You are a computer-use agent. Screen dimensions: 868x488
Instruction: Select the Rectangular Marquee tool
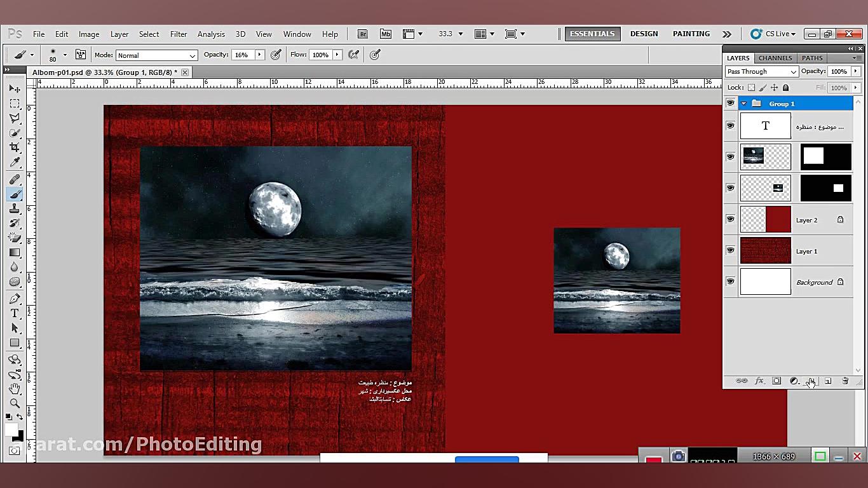(15, 103)
